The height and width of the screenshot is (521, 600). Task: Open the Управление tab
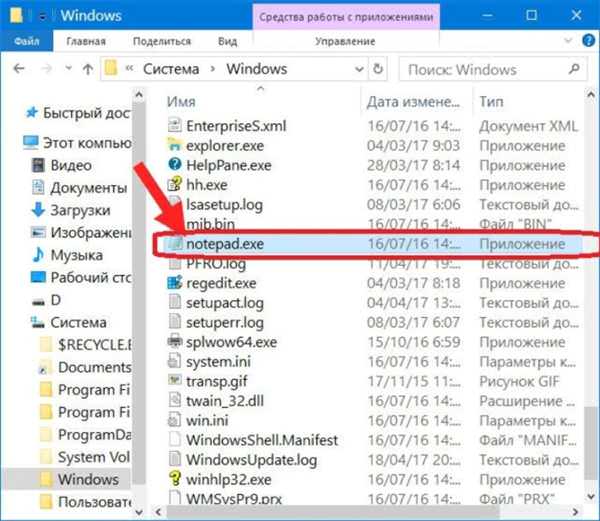pos(345,41)
